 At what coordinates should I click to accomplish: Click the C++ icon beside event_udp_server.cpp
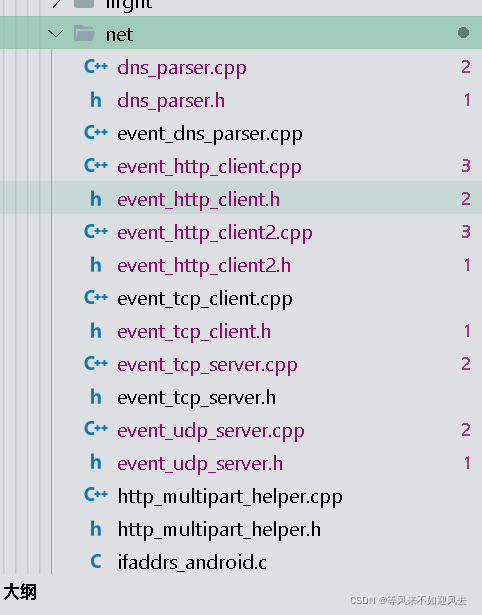pos(96,429)
